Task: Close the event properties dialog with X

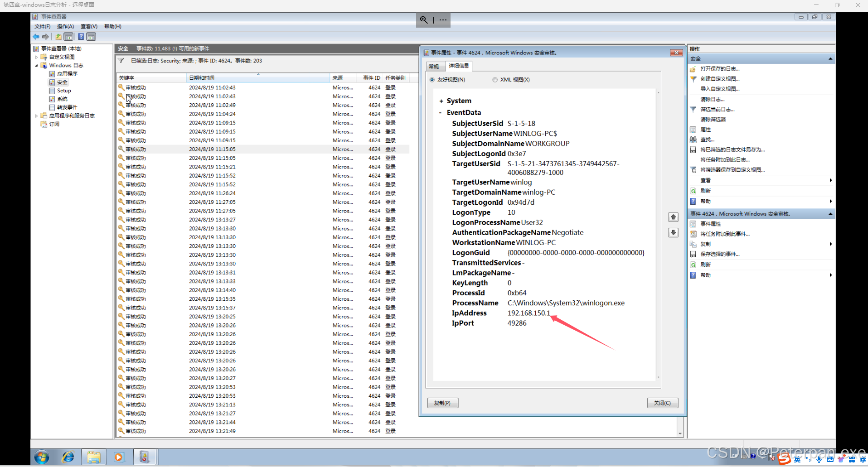Action: click(676, 53)
